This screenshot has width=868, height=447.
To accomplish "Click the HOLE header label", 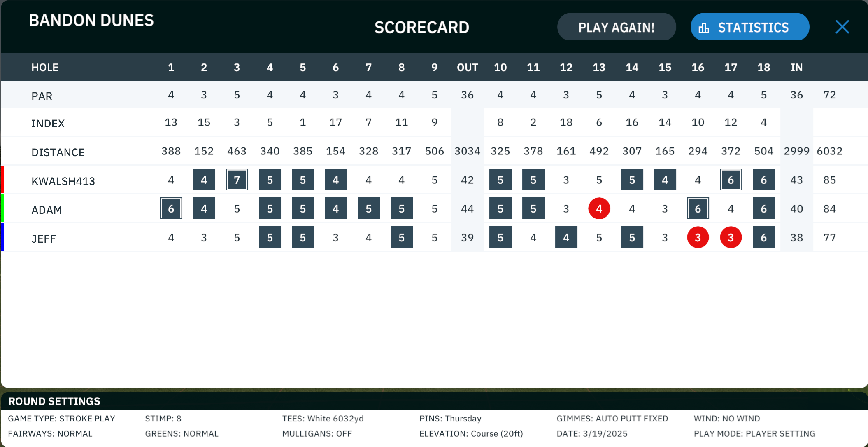I will pos(45,67).
